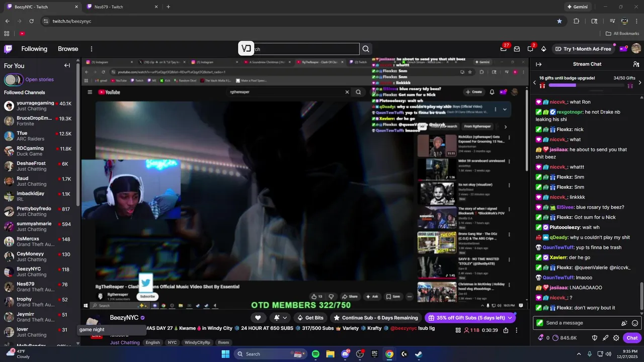Toggle the taskbar microphone icon
Screen dimensions: 644x362
pyautogui.click(x=590, y=354)
